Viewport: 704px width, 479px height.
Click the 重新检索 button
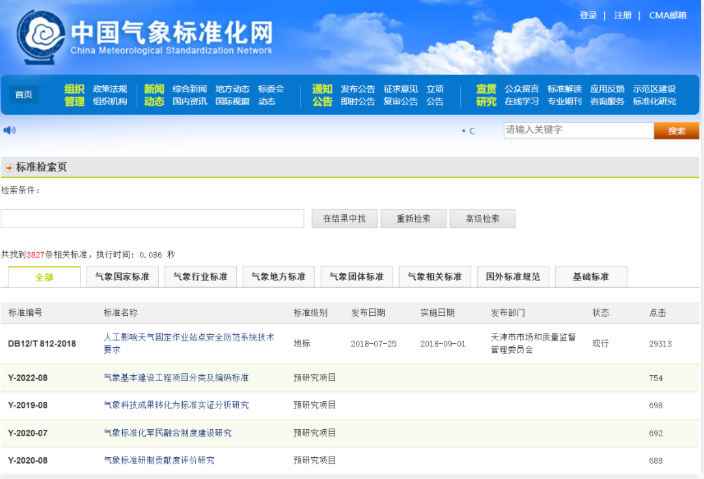tap(413, 218)
